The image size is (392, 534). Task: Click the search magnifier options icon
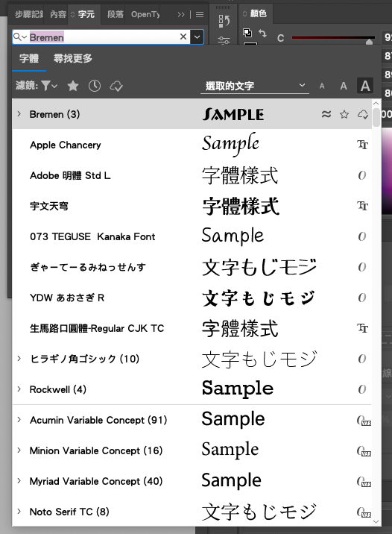[x=19, y=37]
